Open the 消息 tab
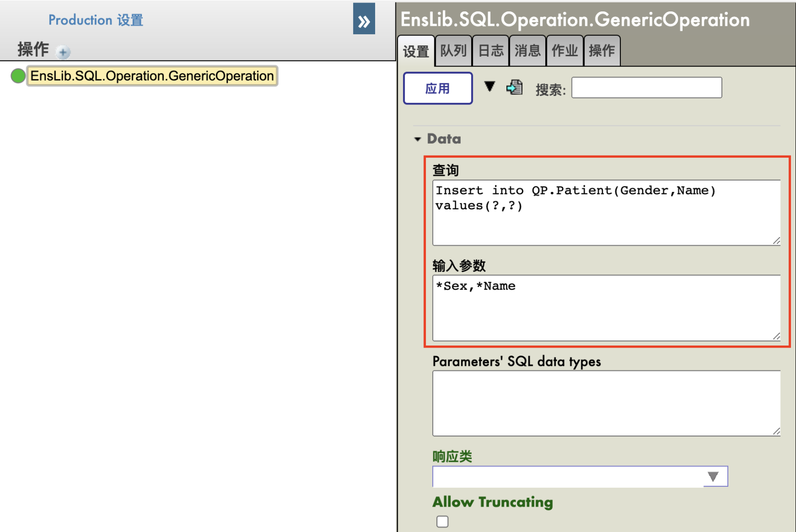Image resolution: width=796 pixels, height=532 pixels. tap(527, 51)
